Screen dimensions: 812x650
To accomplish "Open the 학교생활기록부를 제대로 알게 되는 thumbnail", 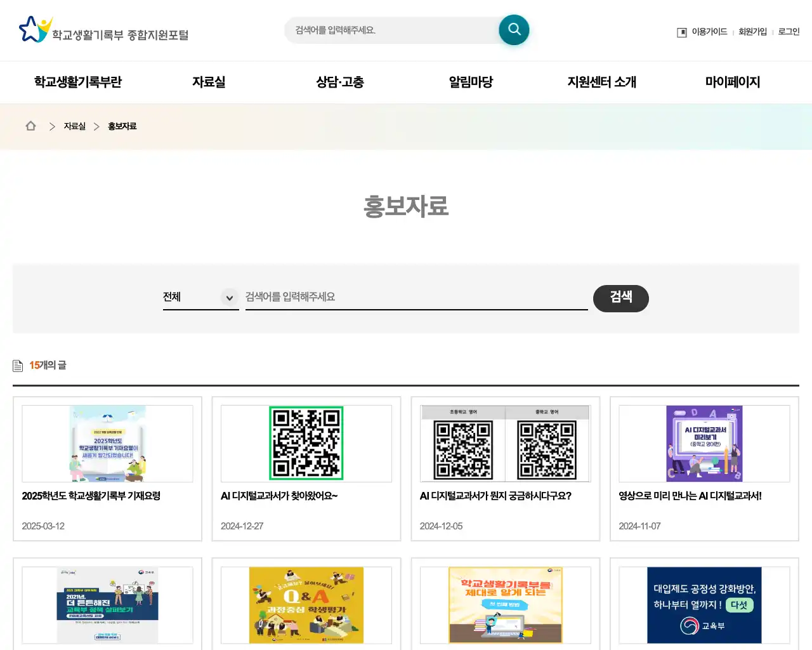I will click(505, 605).
